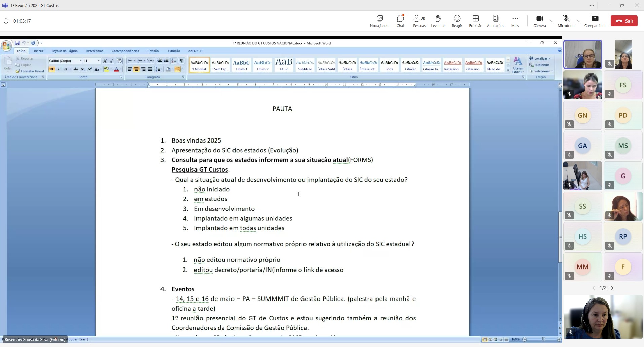Click the Undo arrow in Word's quick access toolbar
644x347 pixels.
[x=24, y=43]
